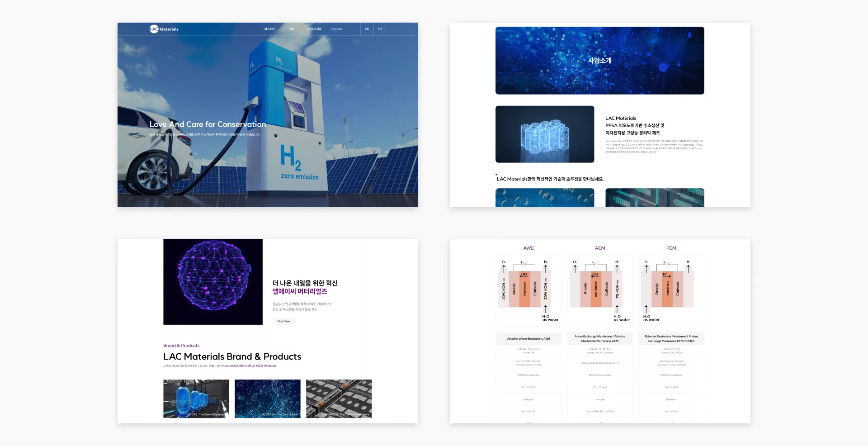
Task: Click the purple network sphere image
Action: 213,282
